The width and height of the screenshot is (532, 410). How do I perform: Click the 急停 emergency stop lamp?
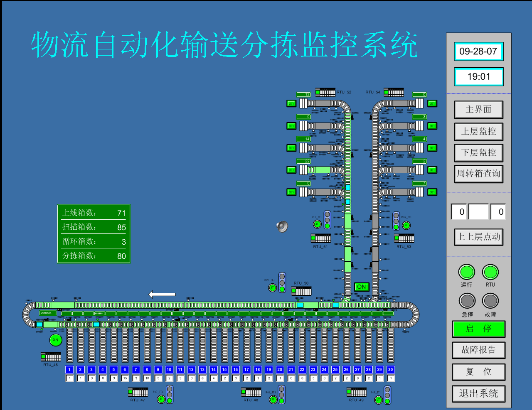coord(467,300)
